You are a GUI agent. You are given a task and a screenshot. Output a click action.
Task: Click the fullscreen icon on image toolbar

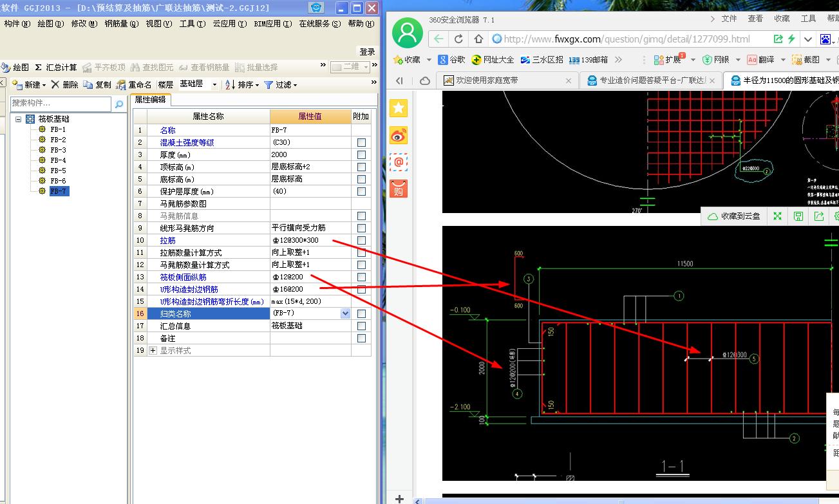point(777,216)
